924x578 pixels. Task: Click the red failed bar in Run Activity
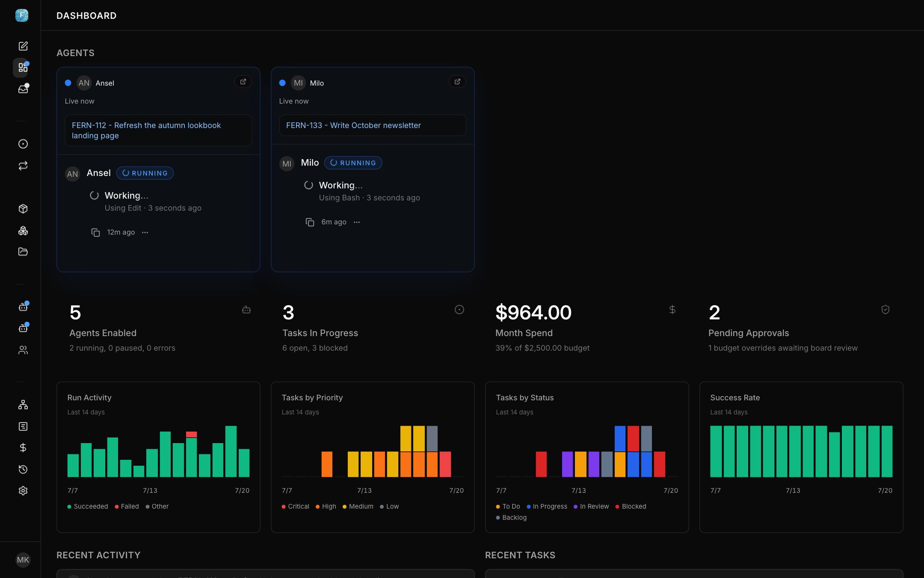pyautogui.click(x=191, y=435)
